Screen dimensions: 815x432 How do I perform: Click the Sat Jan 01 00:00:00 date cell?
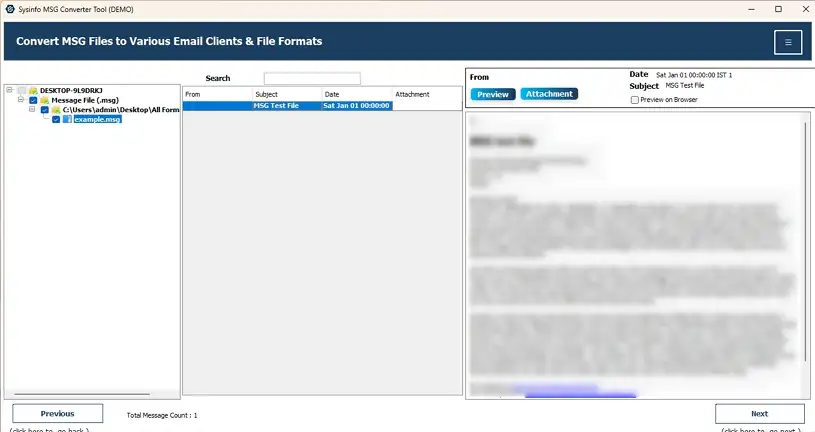(x=357, y=106)
